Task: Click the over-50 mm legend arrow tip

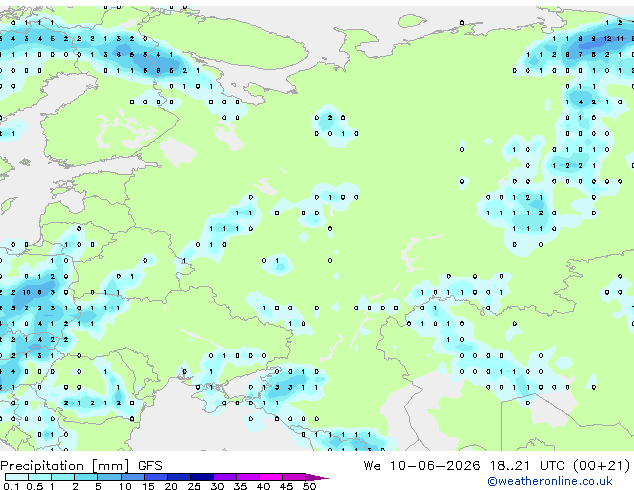Action: pos(317,478)
